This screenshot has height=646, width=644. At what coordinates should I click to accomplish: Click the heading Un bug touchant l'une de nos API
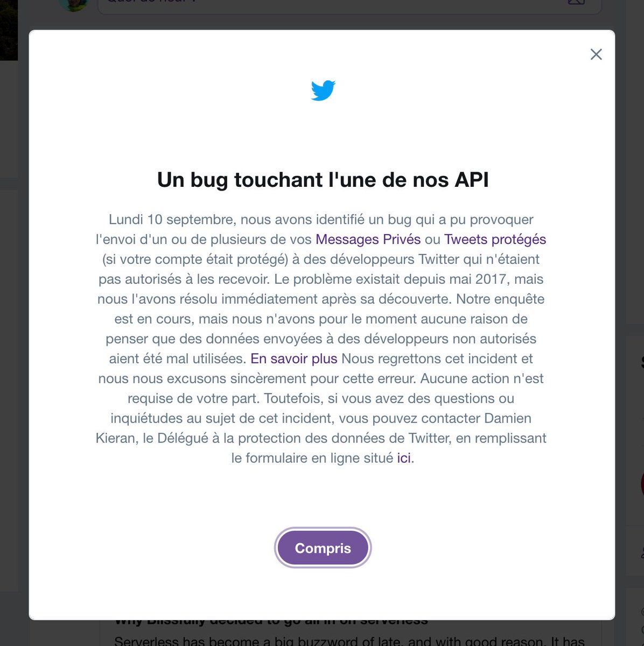(323, 180)
